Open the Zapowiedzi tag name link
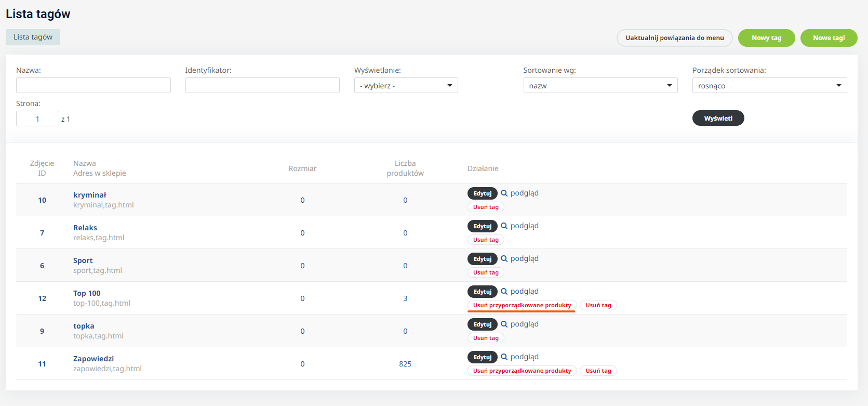 click(x=94, y=359)
